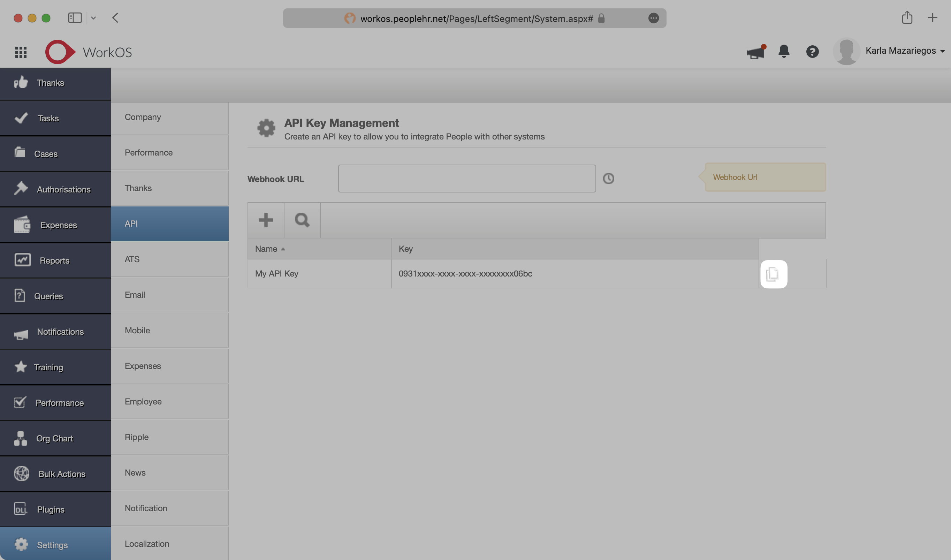Open Queries using the question icon

(x=20, y=296)
